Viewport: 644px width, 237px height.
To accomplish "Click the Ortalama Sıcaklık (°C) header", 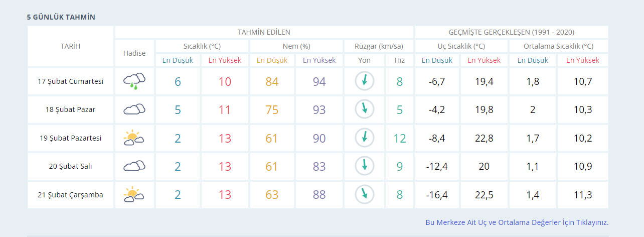I will 558,46.
